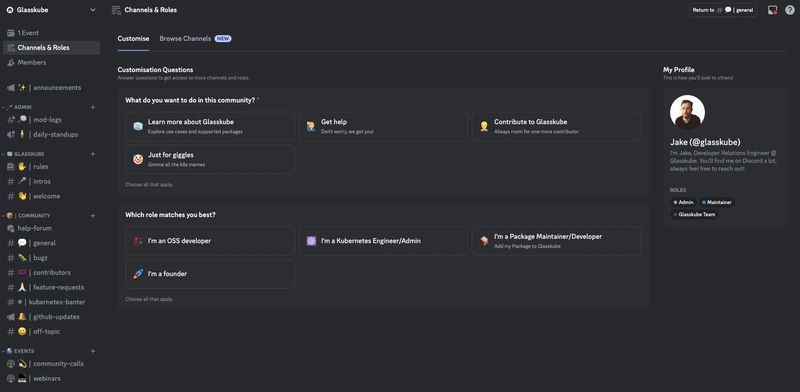This screenshot has width=800, height=392.
Task: Select I'm a Kubernetes Engineer/Admin role
Action: (383, 241)
